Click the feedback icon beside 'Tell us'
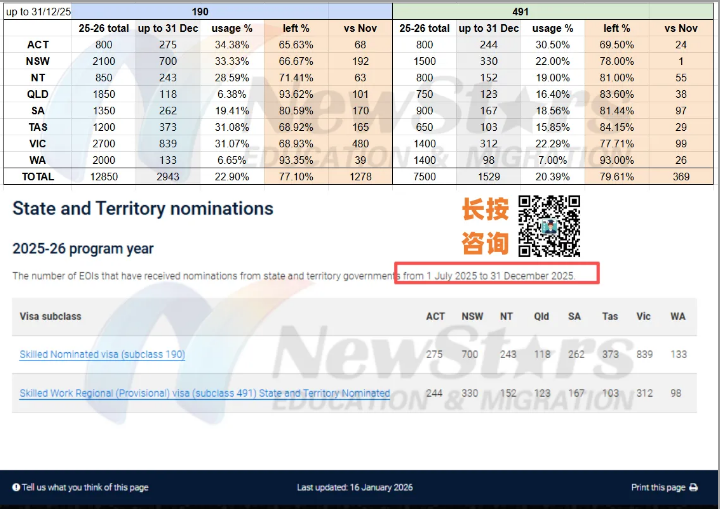 [16, 488]
